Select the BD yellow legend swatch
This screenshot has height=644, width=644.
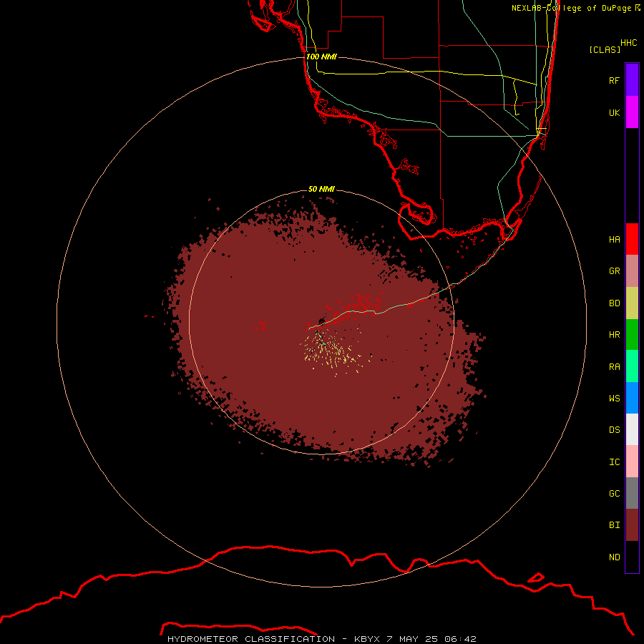tap(632, 303)
